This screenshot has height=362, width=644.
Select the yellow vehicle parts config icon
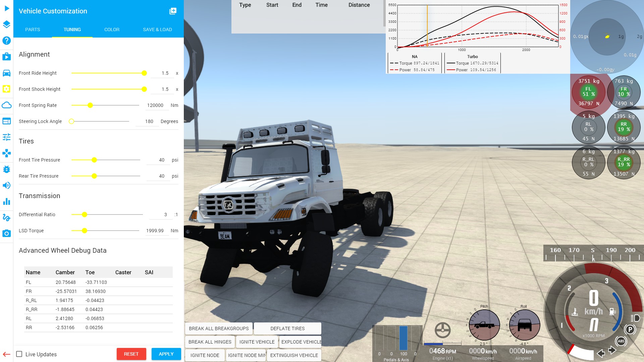7,89
